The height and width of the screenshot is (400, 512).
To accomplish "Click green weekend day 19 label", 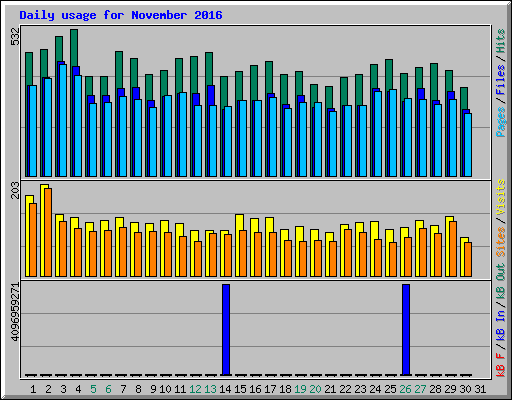I will pos(300,389).
